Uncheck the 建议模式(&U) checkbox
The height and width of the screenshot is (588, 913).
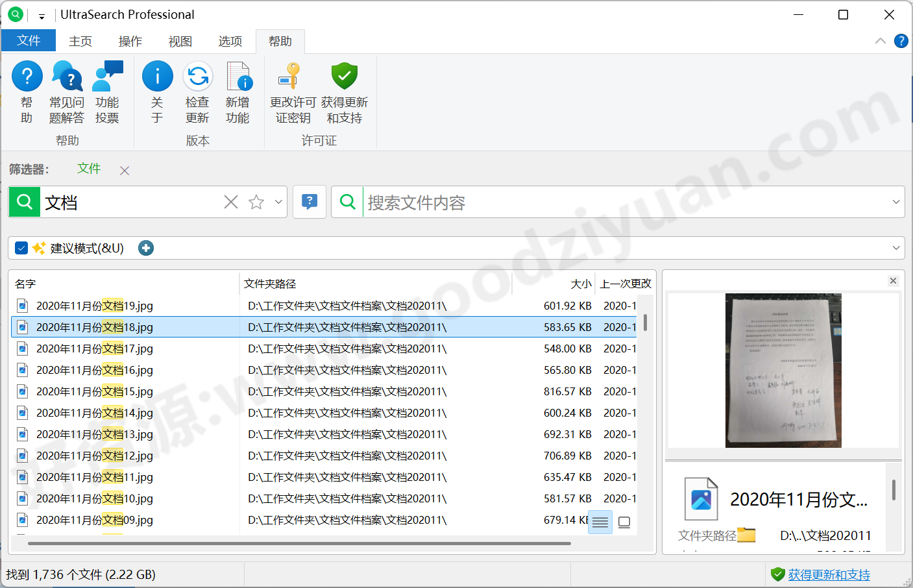click(21, 248)
